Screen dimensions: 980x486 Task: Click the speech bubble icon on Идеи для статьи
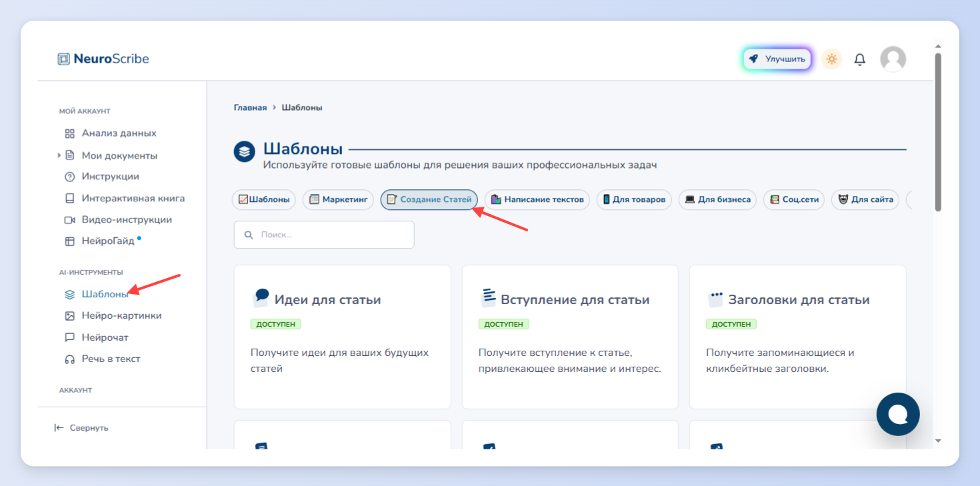pos(261,298)
